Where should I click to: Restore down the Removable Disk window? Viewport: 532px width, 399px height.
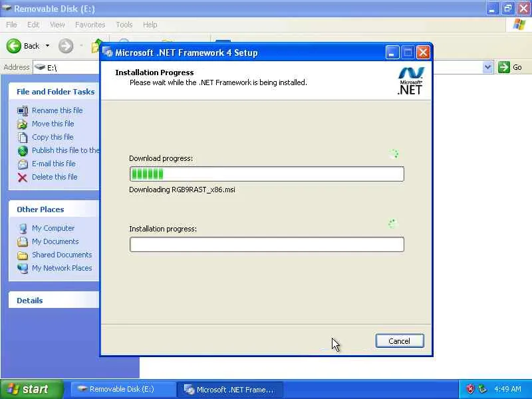click(x=508, y=9)
